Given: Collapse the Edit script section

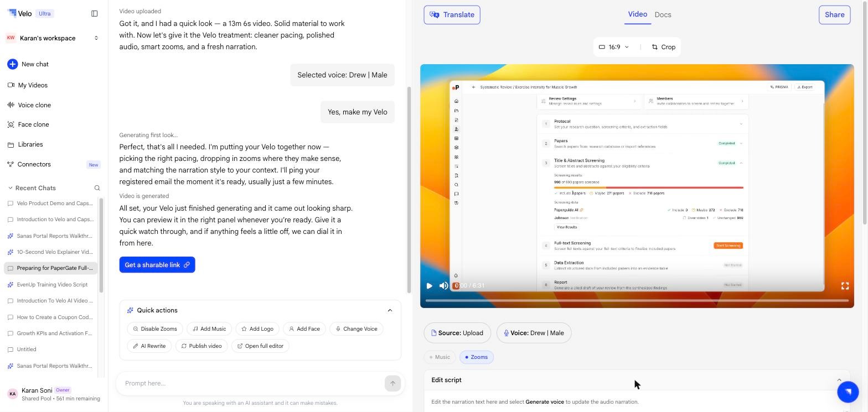Looking at the screenshot, I should pos(839,380).
